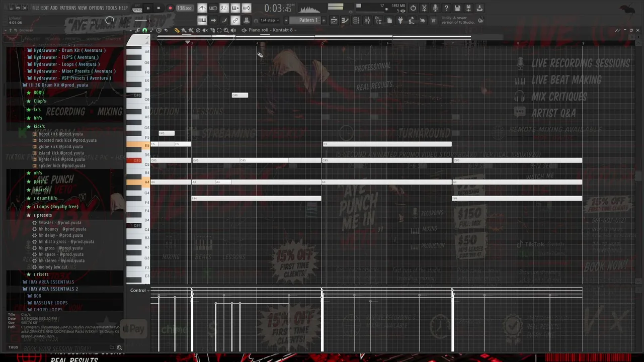Click the save project floppy icon
The image size is (644, 362).
point(457,8)
